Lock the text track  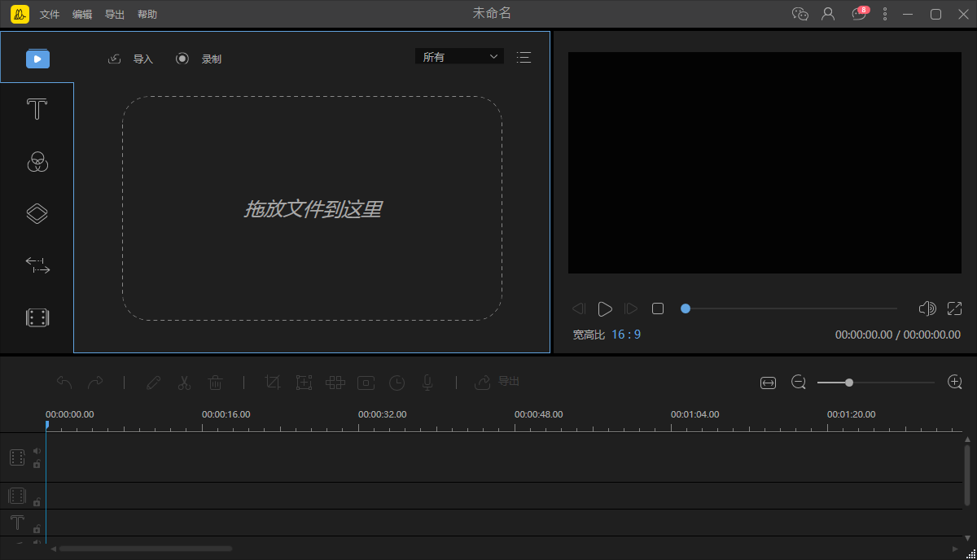[x=37, y=529]
